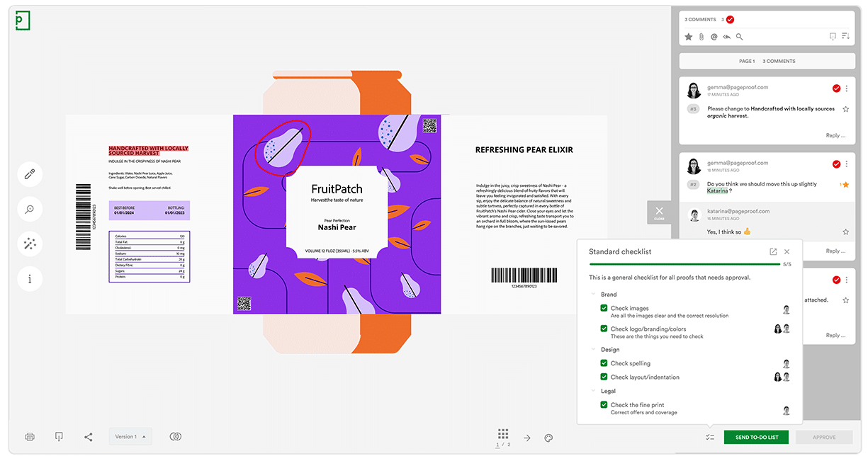
Task: Select the color palette icon near page navigation
Action: (548, 438)
